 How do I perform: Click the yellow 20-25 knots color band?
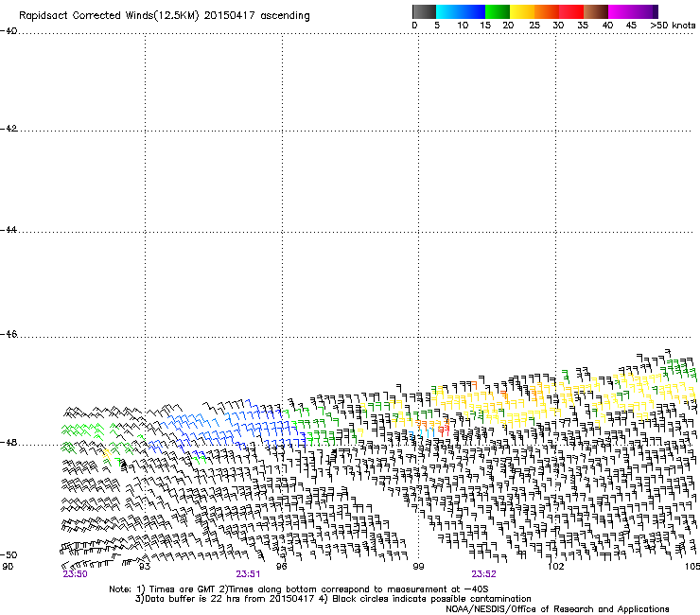click(522, 11)
